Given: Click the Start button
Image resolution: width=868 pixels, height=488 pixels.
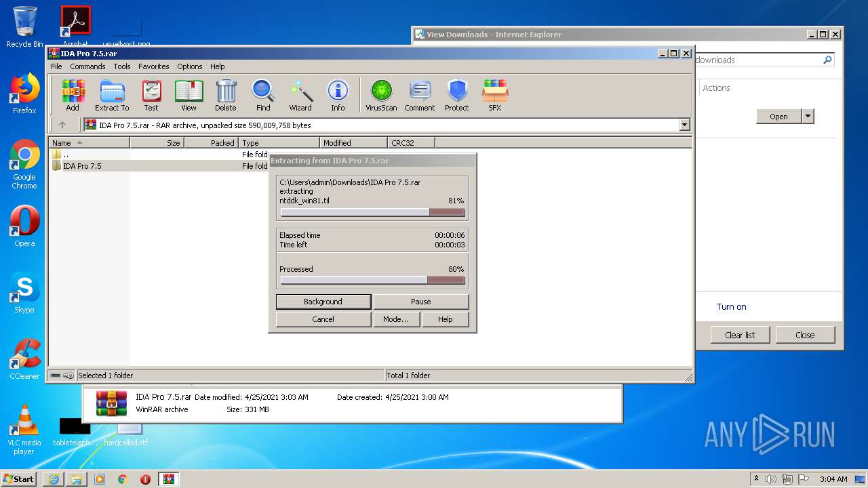Looking at the screenshot, I should pos(18,479).
